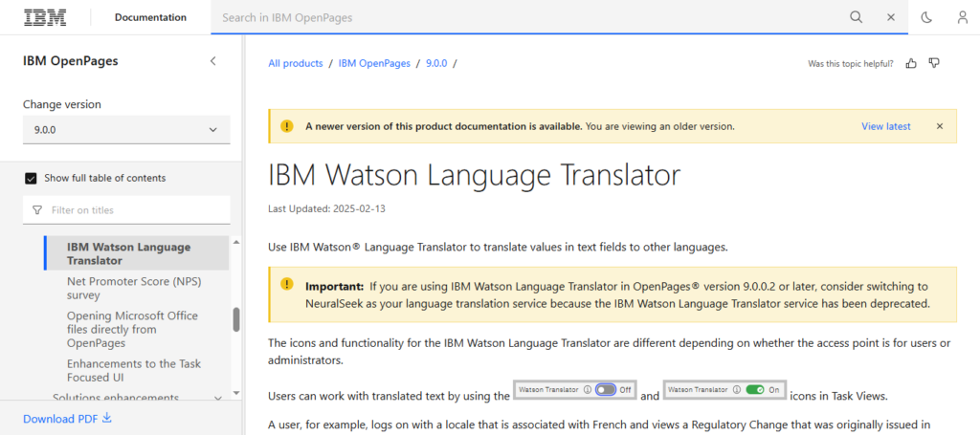Open Enhancements to the Task Focused UI
Viewport: 980px width, 435px height.
pos(134,370)
